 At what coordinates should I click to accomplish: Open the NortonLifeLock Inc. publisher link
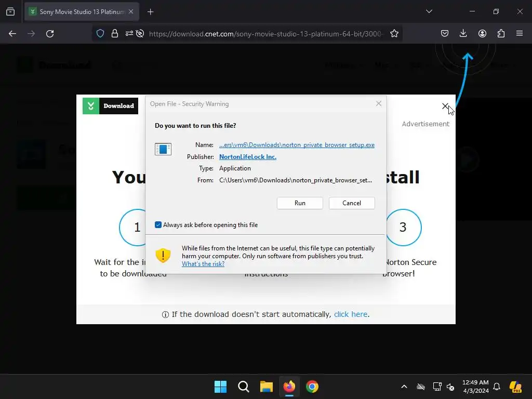248,157
